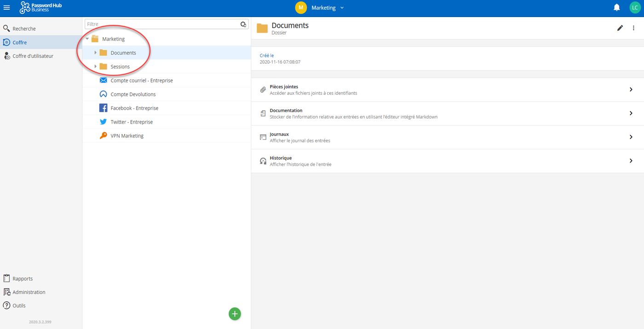Open Pièces jointes row
This screenshot has width=644, height=329.
[442, 90]
